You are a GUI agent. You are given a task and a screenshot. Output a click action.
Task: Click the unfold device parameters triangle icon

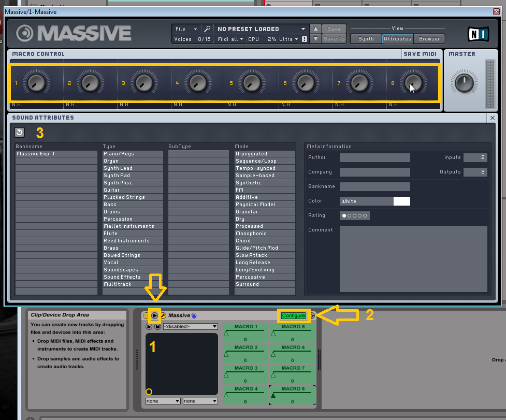[x=155, y=315]
